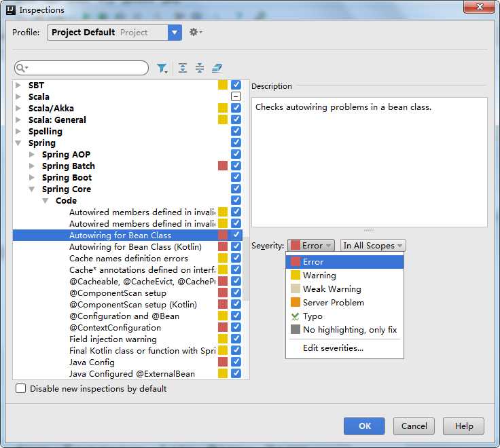Screen dimensions: 500x448
Task: Click the search magnifier icon
Action: (x=21, y=68)
